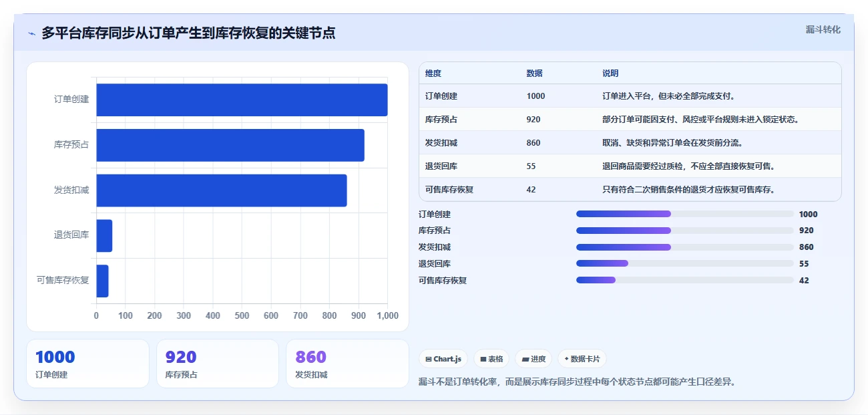Click the value 55 in the table
Image resolution: width=868 pixels, height=415 pixels.
[531, 166]
